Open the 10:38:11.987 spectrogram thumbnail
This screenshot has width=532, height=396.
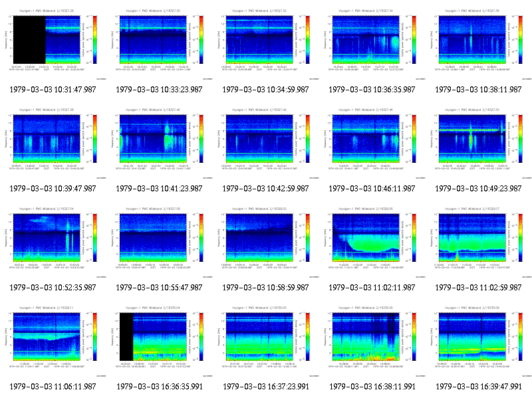pos(479,44)
